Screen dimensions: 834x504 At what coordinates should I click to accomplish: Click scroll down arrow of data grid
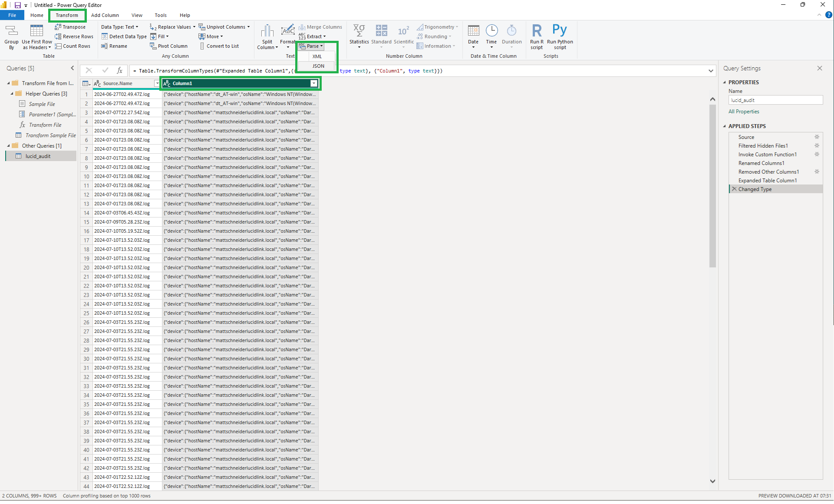coord(712,481)
